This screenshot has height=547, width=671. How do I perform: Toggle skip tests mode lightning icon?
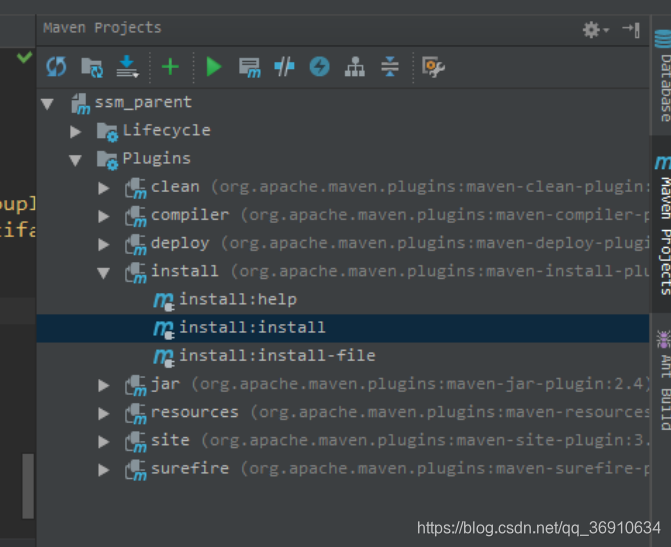[x=319, y=67]
